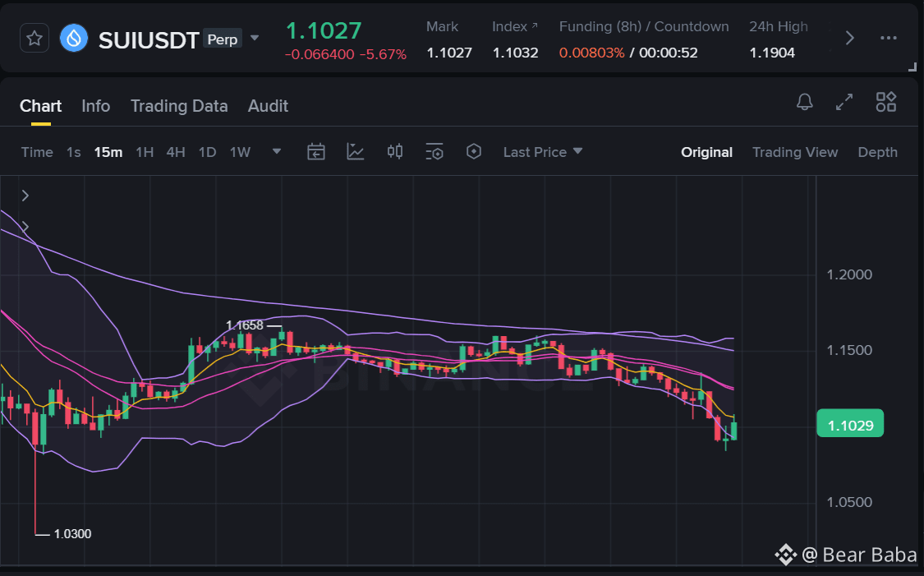Select the 1s interval
The width and height of the screenshot is (924, 576).
coord(74,152)
